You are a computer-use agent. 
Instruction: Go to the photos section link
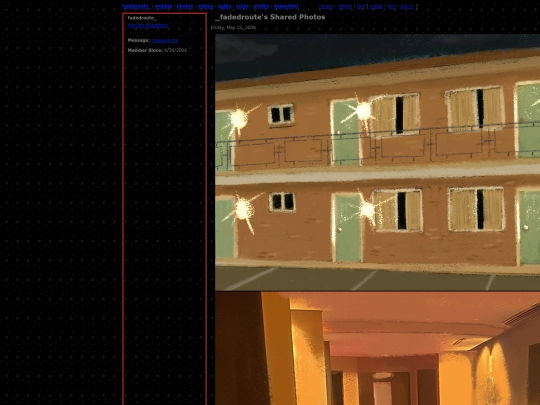185,6
